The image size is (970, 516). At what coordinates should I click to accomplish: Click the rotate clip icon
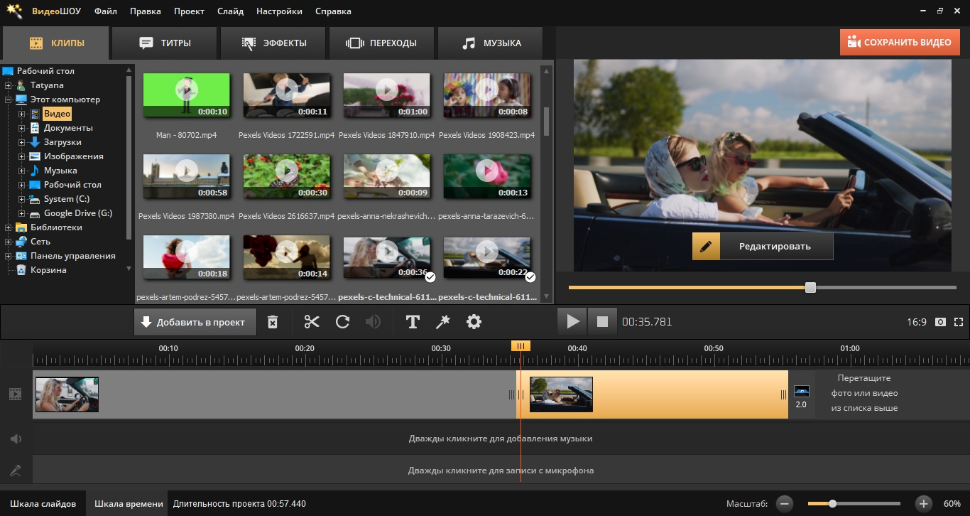coord(342,322)
